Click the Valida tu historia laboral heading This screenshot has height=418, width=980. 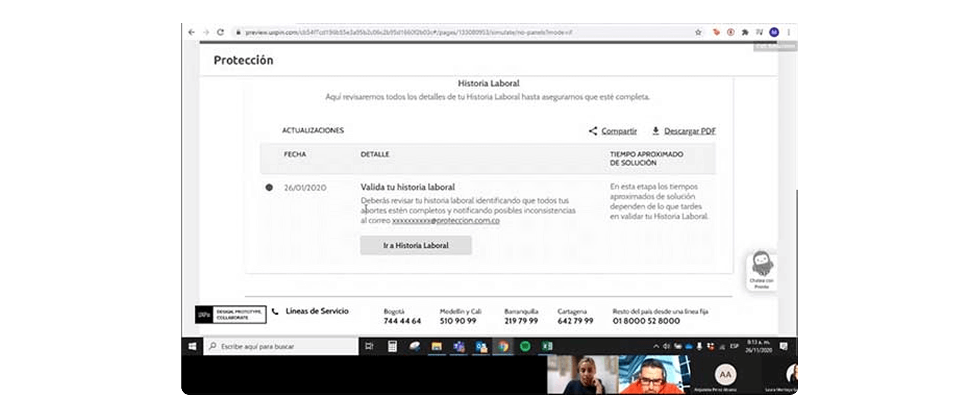[407, 187]
